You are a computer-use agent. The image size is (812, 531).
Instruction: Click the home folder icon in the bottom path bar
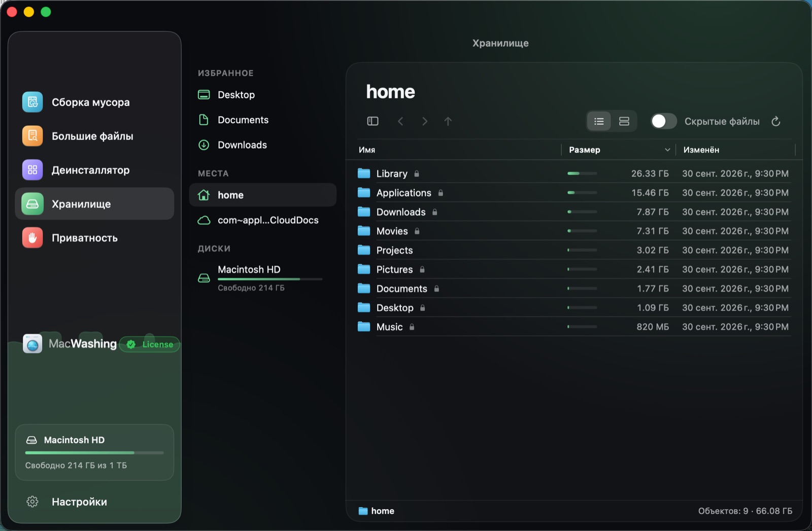[363, 511]
